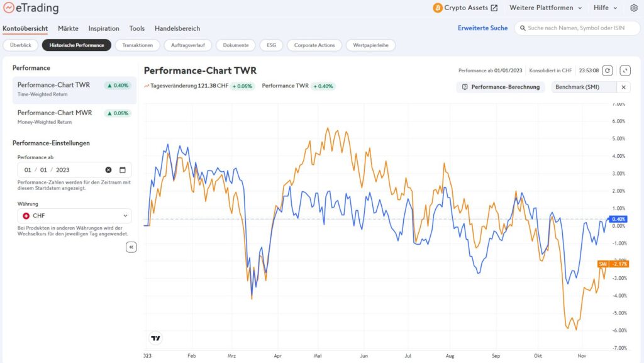Open the calendar date picker

pos(123,170)
